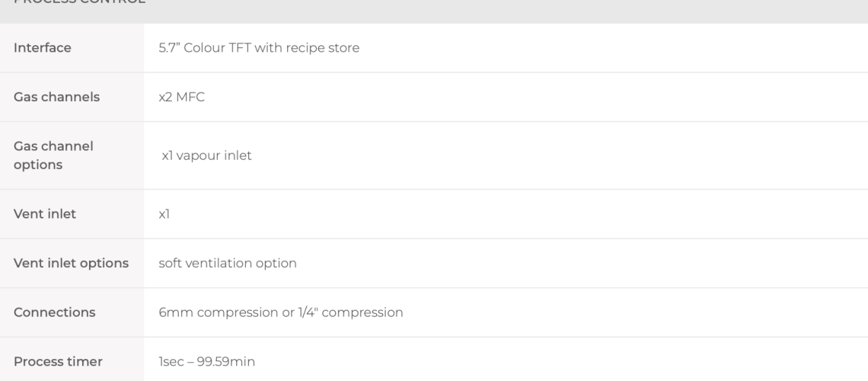Select the 1sec – 99.59min value
The width and height of the screenshot is (868, 381).
pyautogui.click(x=206, y=362)
